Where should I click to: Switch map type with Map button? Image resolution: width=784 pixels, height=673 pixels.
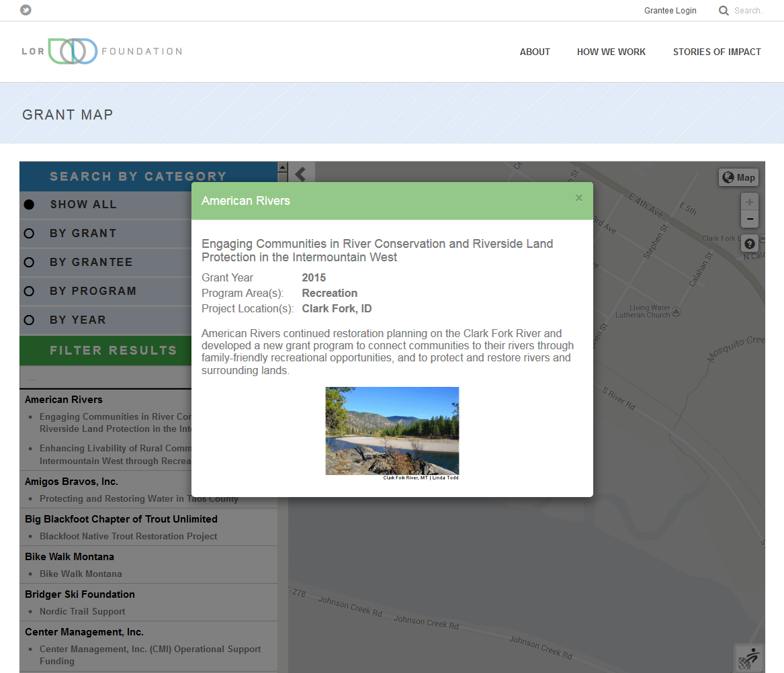pyautogui.click(x=738, y=177)
